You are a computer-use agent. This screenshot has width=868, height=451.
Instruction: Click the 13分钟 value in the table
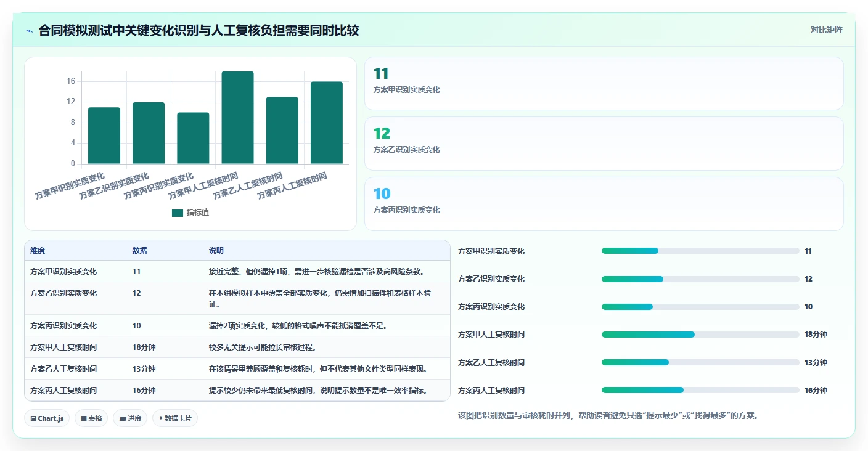pyautogui.click(x=144, y=369)
